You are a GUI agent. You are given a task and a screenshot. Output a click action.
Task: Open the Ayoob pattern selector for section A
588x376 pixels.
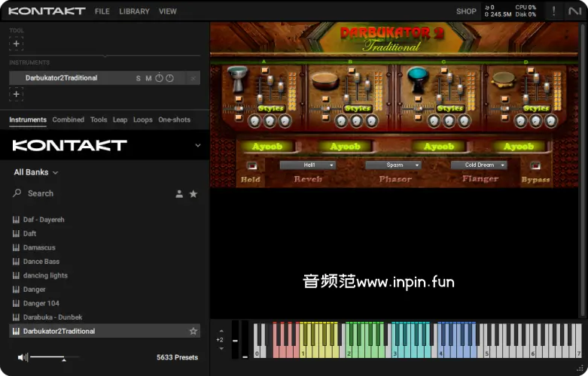(267, 147)
